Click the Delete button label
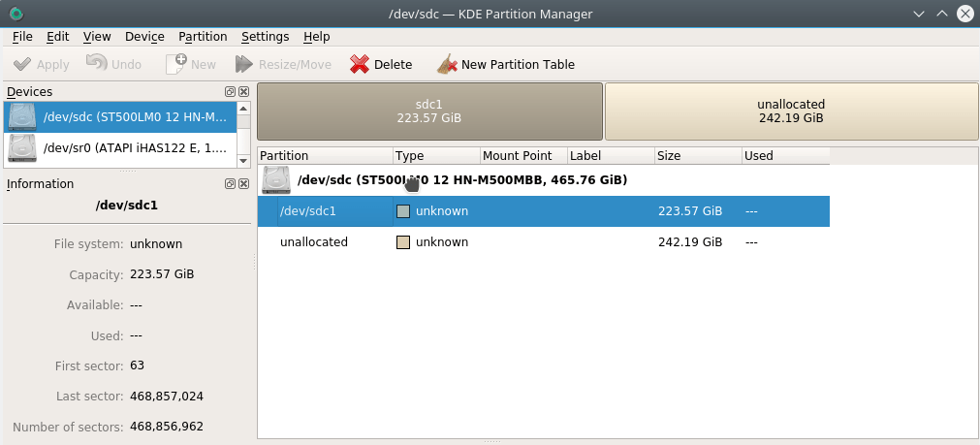This screenshot has width=980, height=445. (394, 64)
